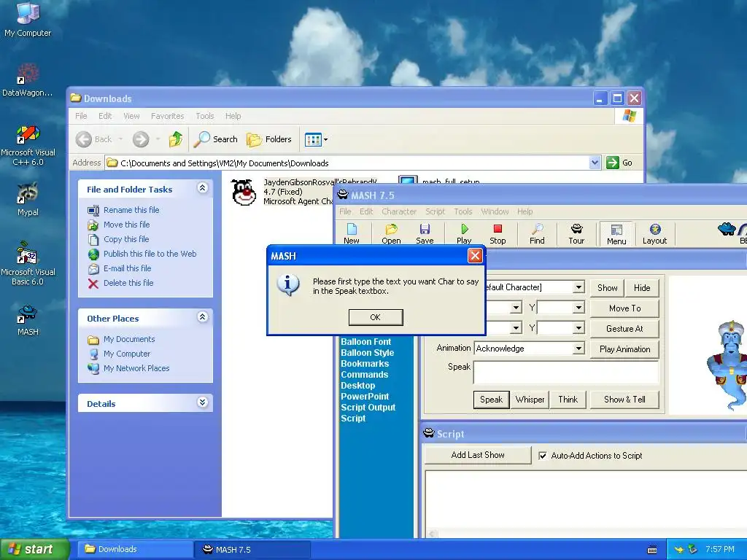Open the File menu in MASH 7.5

click(345, 211)
